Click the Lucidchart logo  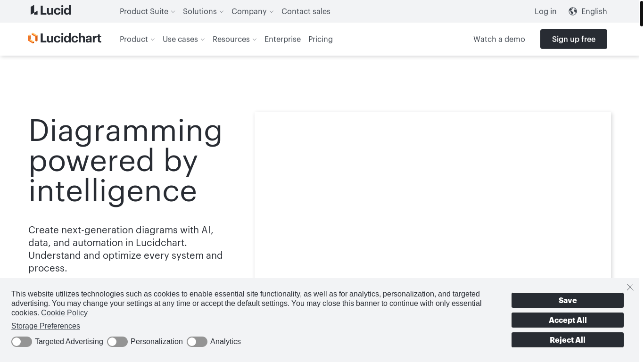click(65, 38)
